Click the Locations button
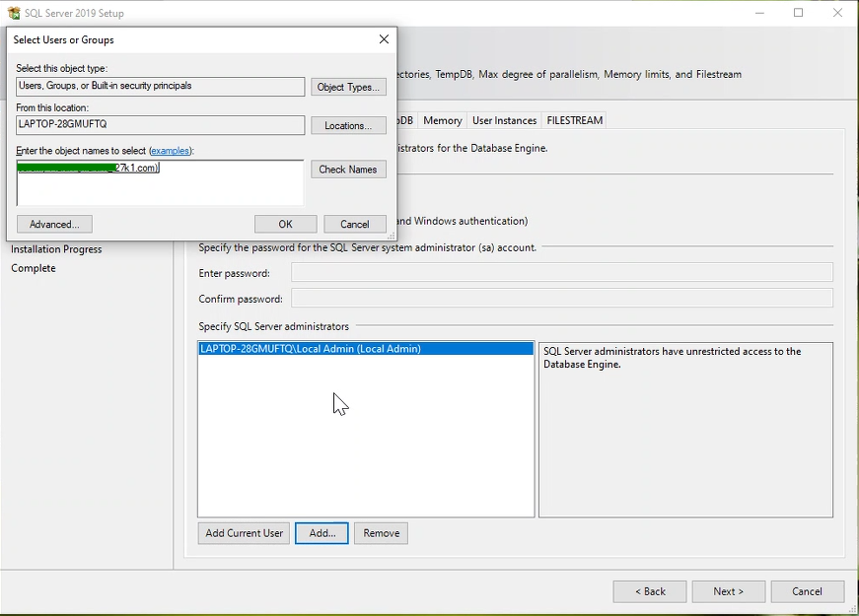Screen dimensions: 859x616 pos(348,125)
